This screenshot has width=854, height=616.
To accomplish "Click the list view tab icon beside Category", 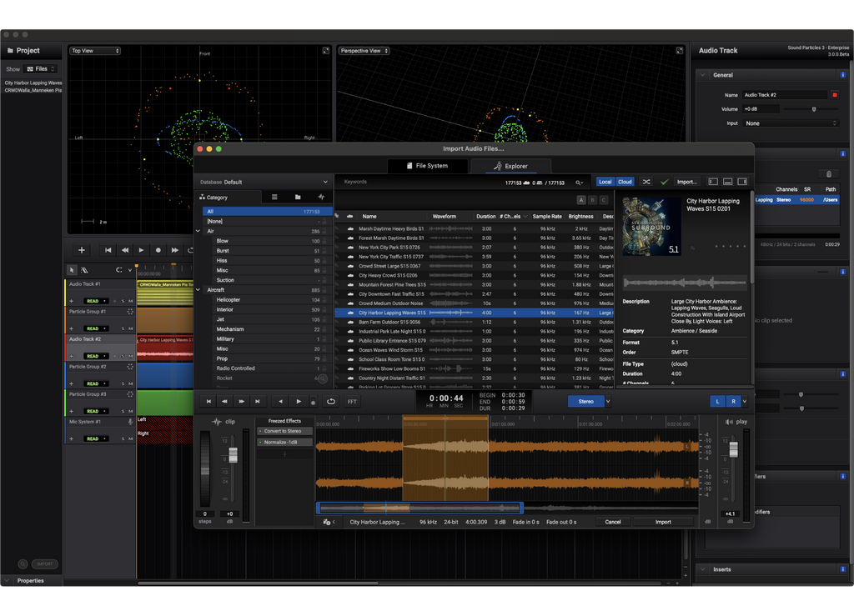I will (274, 198).
